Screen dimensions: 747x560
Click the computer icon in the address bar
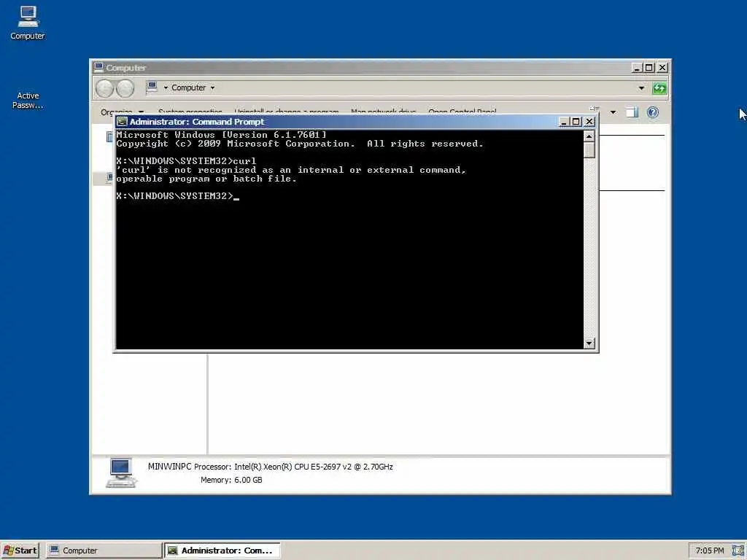(152, 87)
